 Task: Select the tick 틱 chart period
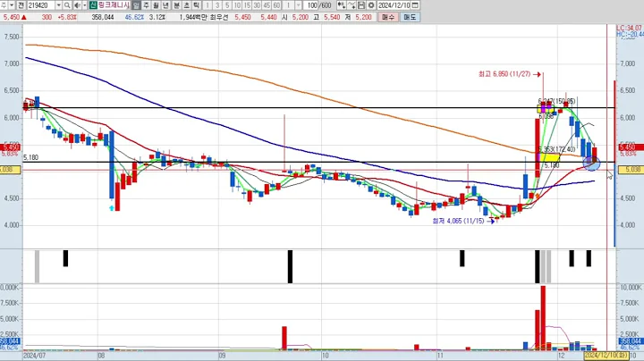tap(197, 5)
